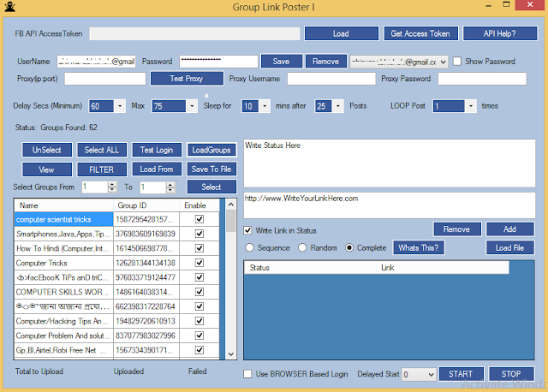The height and width of the screenshot is (392, 548).
Task: Click Load From button
Action: 157,169
